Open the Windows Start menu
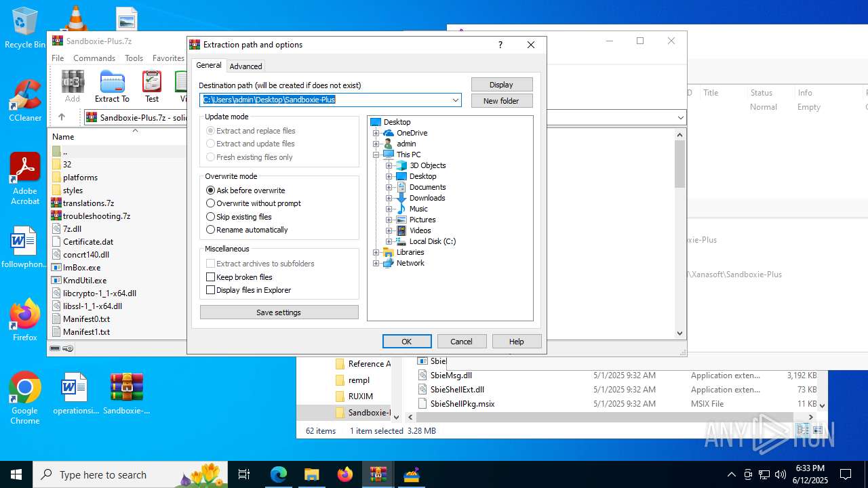This screenshot has width=868, height=488. (16, 474)
